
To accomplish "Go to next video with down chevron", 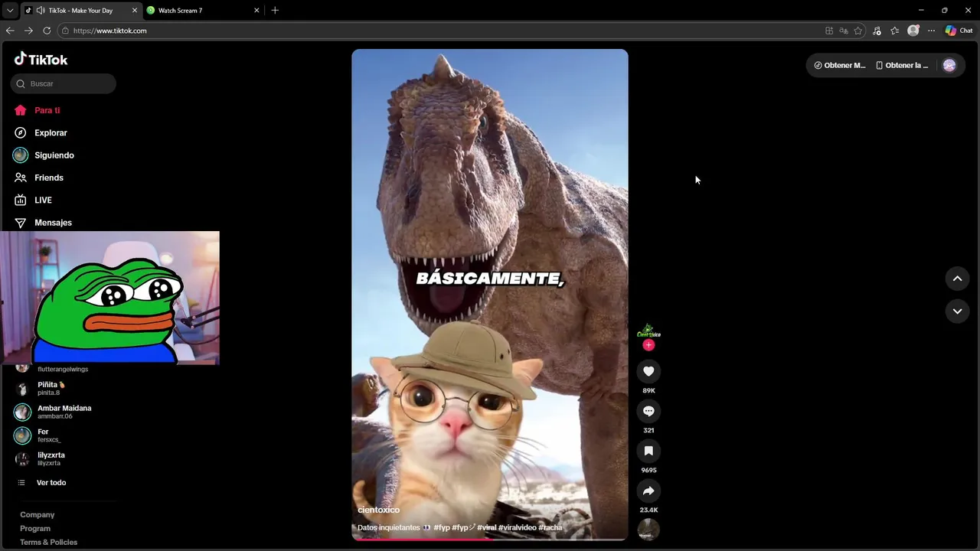I will (957, 311).
